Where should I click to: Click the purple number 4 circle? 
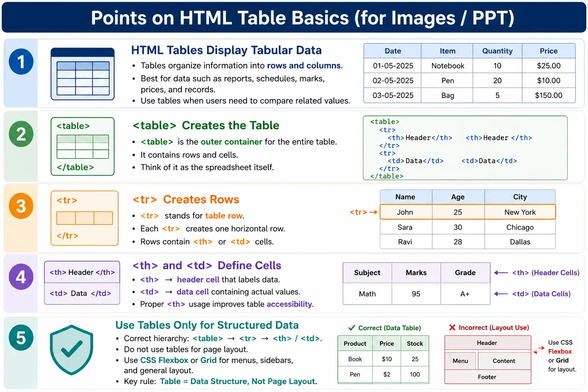21,277
